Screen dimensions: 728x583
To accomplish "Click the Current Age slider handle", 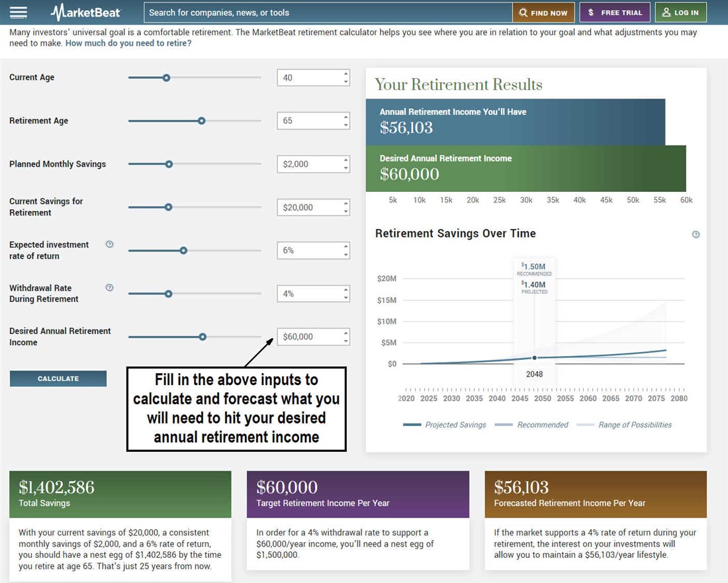I will tap(167, 77).
